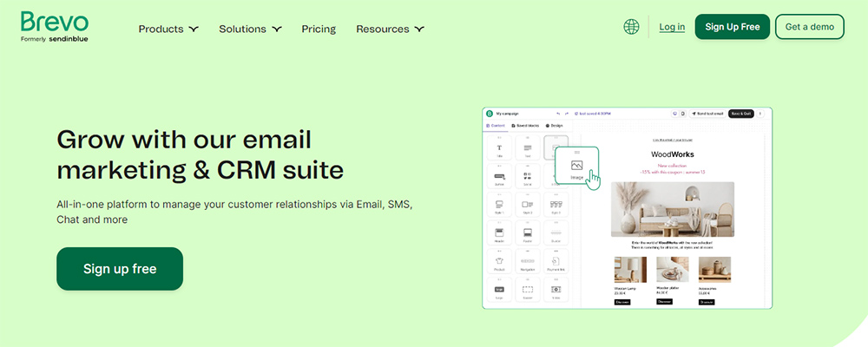Image resolution: width=868 pixels, height=347 pixels.
Task: Click the Formerly sendinblue text
Action: [x=54, y=39]
